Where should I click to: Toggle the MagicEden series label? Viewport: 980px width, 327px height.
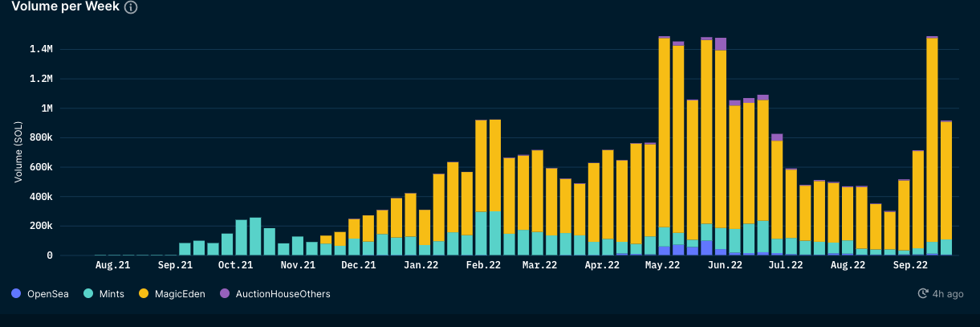[174, 294]
